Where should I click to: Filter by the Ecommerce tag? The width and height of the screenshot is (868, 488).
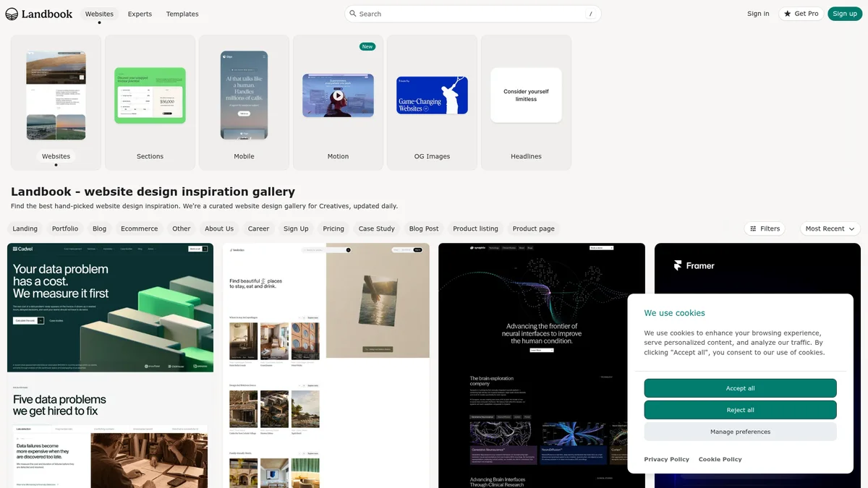[140, 228]
